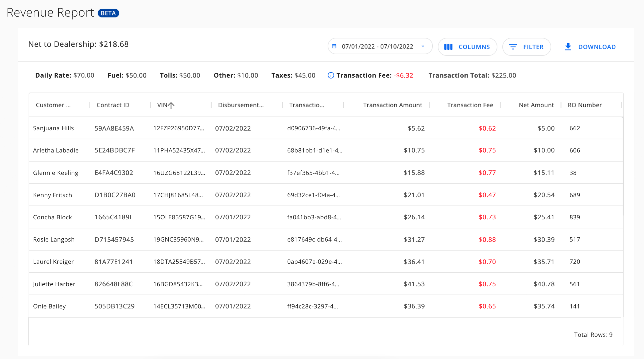Click the BETA badge

pos(108,13)
